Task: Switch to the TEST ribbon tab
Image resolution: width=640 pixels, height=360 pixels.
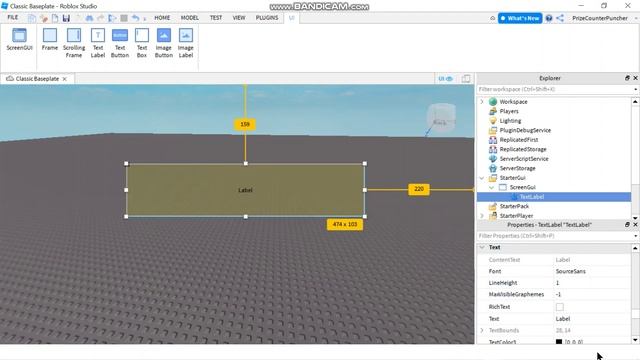Action: click(216, 18)
